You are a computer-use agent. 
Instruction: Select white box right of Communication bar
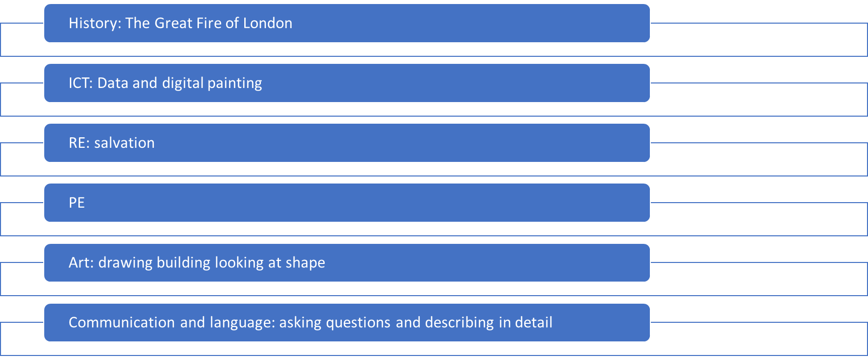pyautogui.click(x=759, y=339)
